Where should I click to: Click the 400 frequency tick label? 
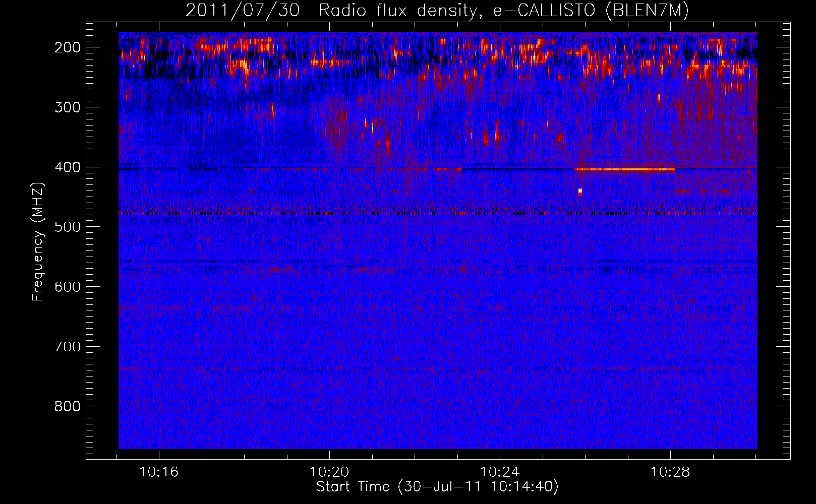pos(67,167)
